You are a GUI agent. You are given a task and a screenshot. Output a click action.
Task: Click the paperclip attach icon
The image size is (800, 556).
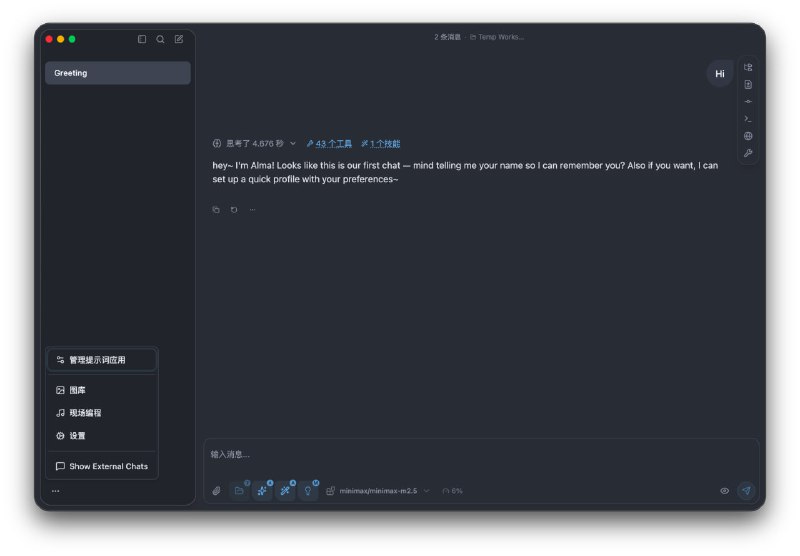[x=216, y=491]
